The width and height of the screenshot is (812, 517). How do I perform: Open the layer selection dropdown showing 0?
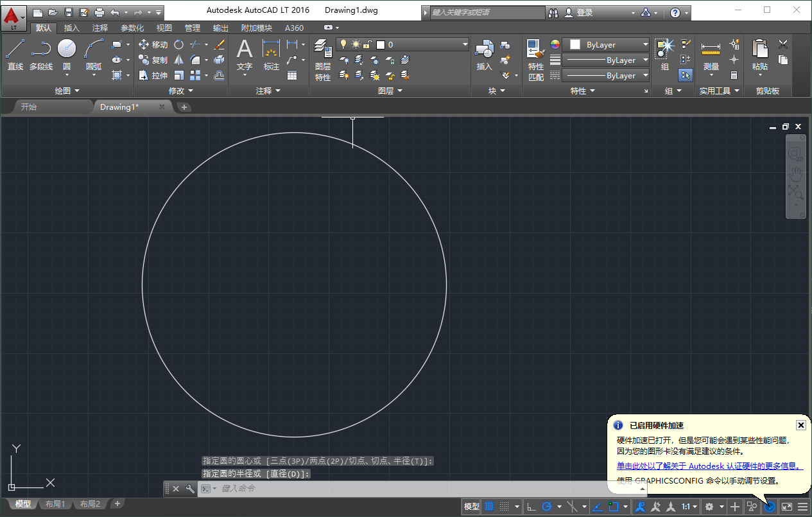point(466,44)
